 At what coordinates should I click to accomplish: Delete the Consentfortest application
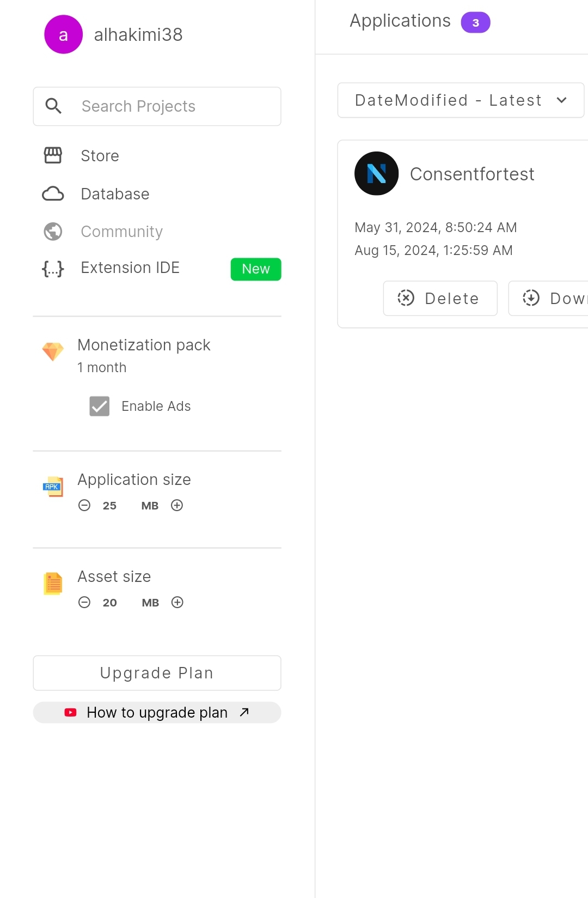coord(440,298)
